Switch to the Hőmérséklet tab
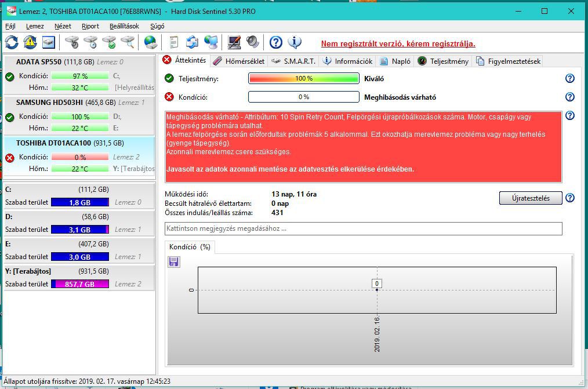 tap(239, 61)
